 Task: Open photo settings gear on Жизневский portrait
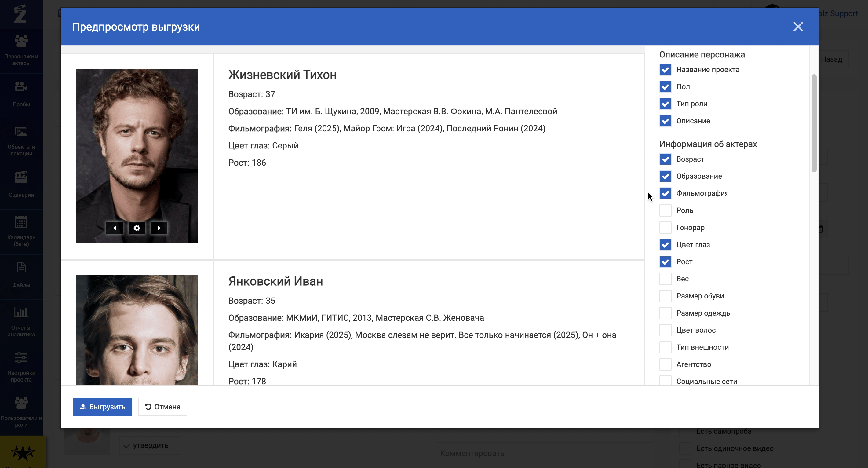(x=137, y=228)
